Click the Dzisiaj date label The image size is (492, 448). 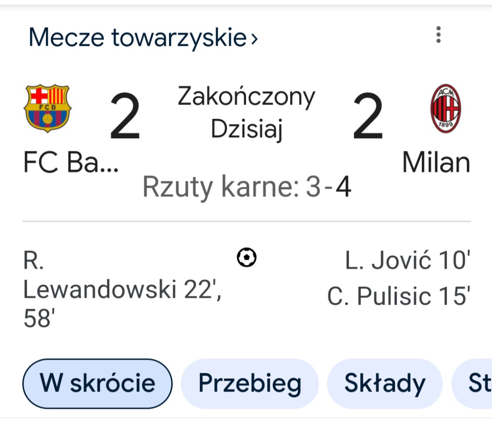246,129
